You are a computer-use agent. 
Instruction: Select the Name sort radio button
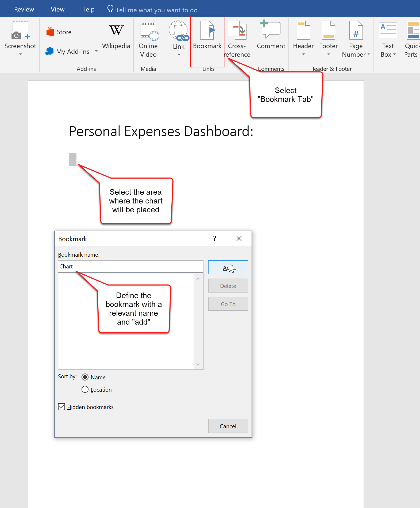pos(85,377)
